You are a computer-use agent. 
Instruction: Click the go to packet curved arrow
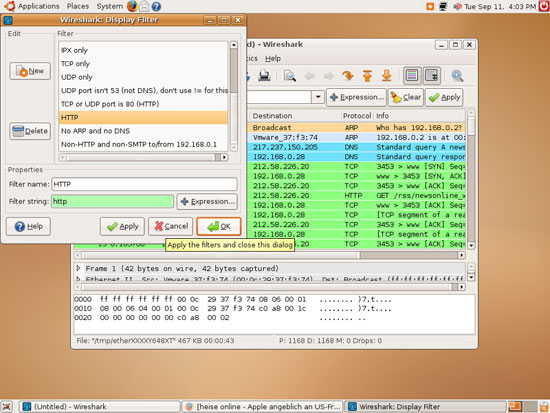[x=348, y=76]
